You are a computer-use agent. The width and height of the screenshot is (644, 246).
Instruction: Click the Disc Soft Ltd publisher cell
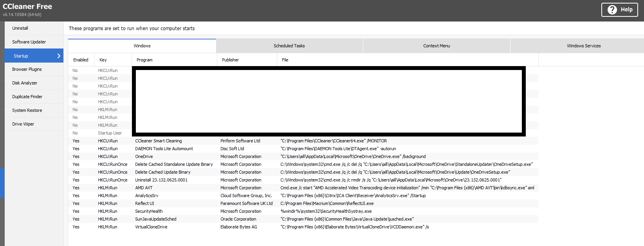pyautogui.click(x=232, y=149)
